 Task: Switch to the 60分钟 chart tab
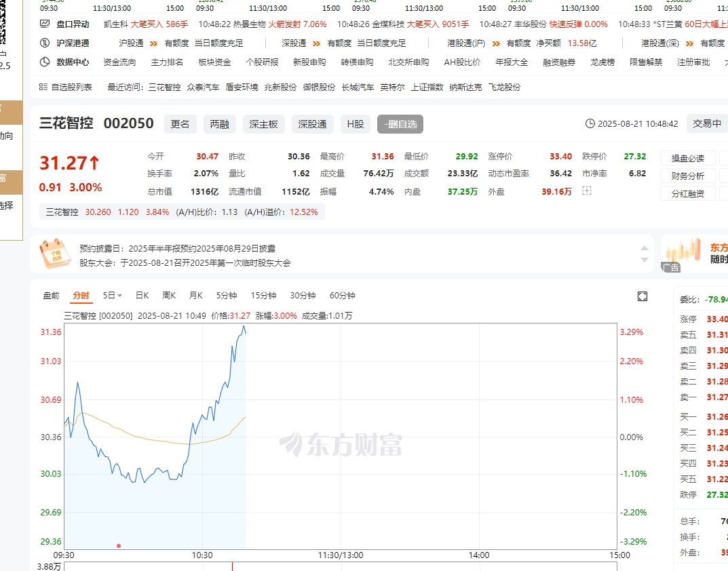point(342,295)
